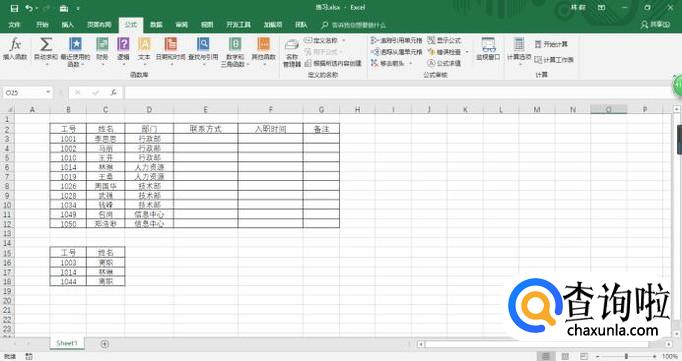Open the Watch Window icon

(x=488, y=49)
